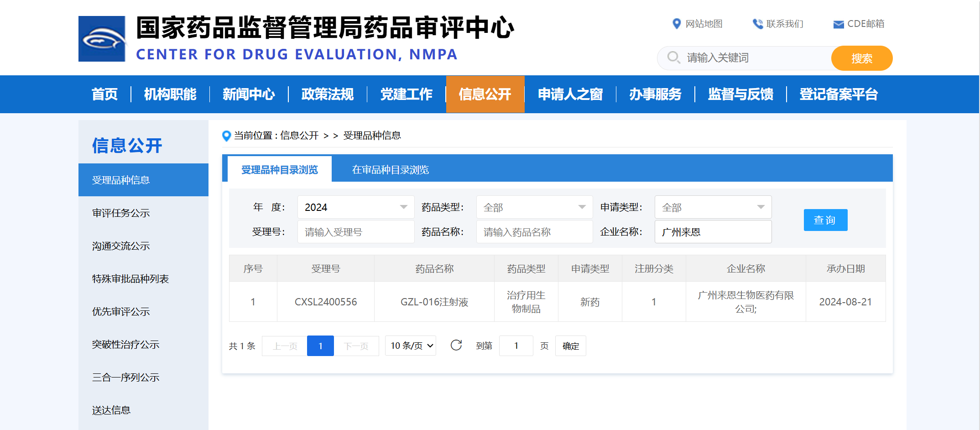Click cell CXSL2400556

pos(326,302)
